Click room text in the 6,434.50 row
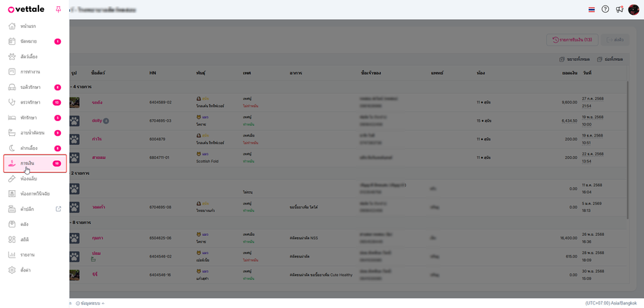Viewport: 644px width, 308px height. pyautogui.click(x=484, y=120)
